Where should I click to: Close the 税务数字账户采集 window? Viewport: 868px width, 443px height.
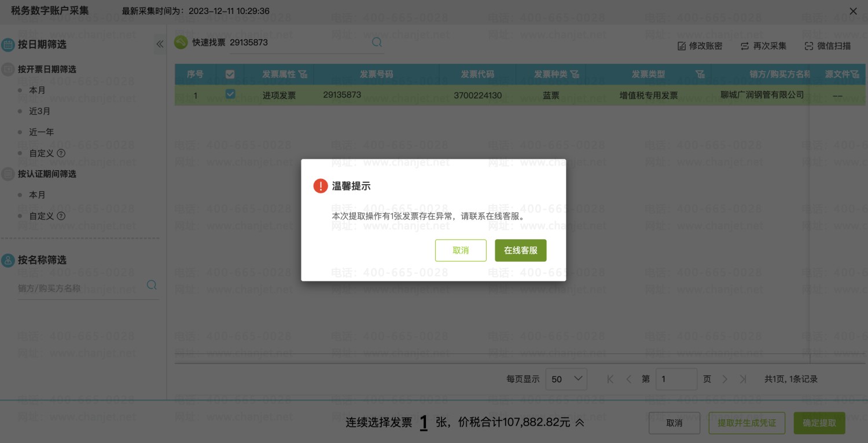[853, 11]
